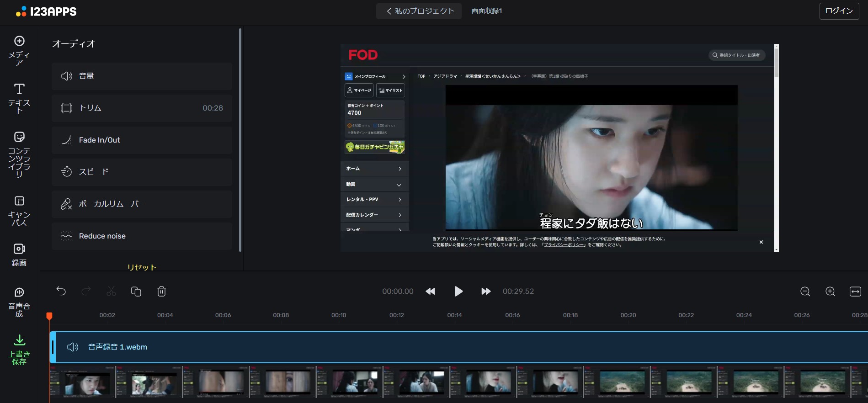Zoom in the timeline
The image size is (868, 403).
tap(831, 292)
